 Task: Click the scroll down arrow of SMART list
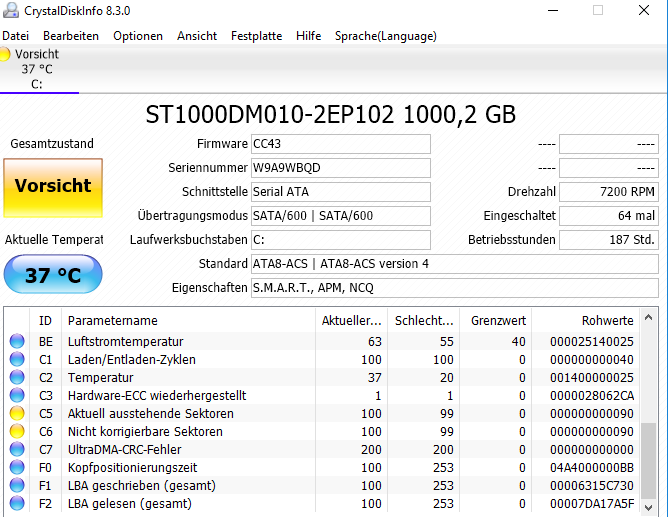648,507
